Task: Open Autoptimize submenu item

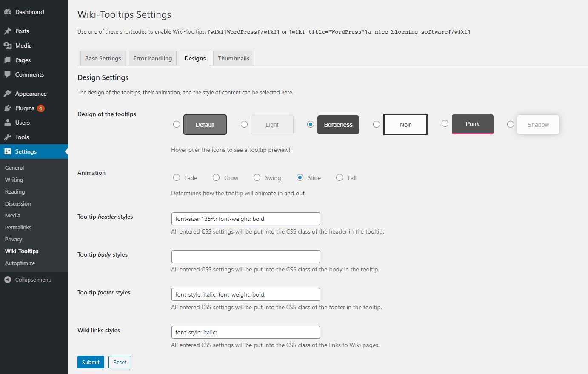Action: 20,263
